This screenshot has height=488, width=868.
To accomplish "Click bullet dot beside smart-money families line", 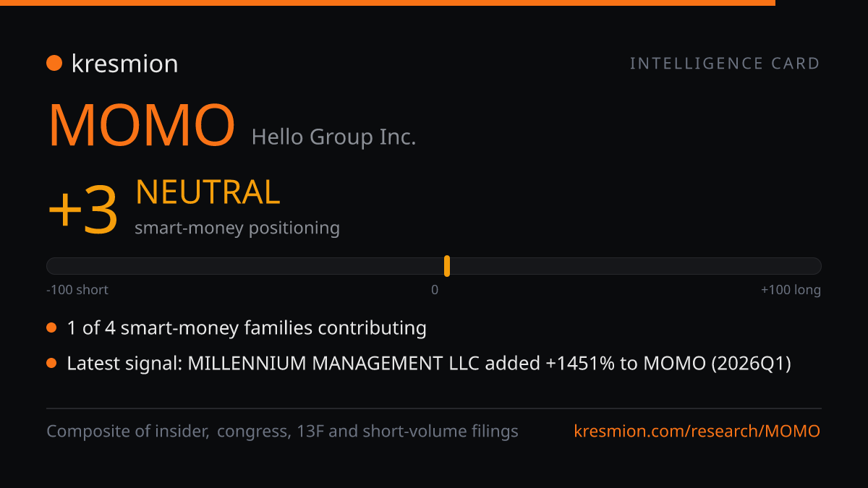I will 51,328.
